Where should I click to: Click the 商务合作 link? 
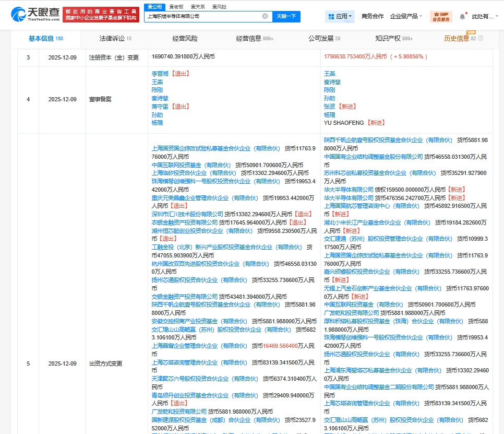tap(372, 17)
